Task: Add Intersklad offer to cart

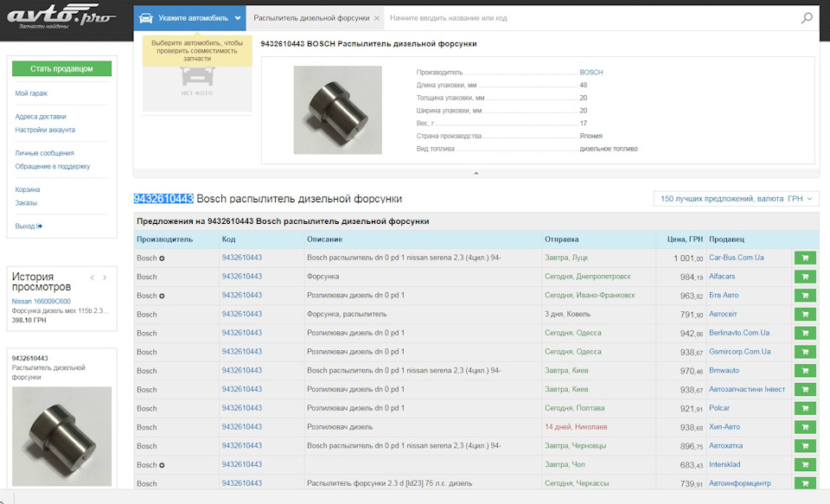Action: tap(805, 465)
